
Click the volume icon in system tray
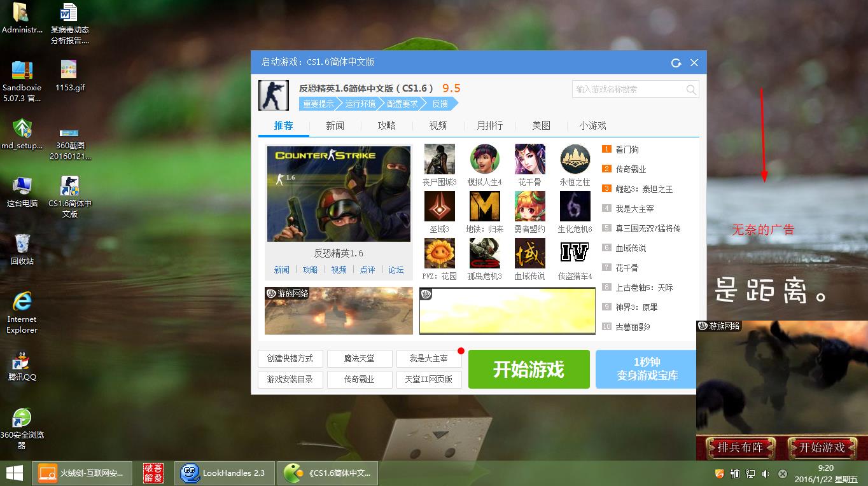[x=766, y=474]
